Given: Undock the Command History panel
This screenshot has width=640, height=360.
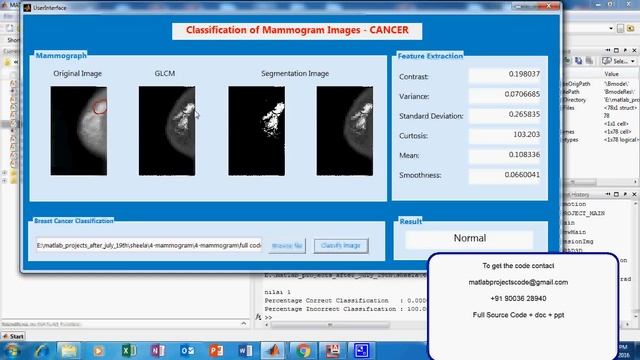Looking at the screenshot, I should (625, 194).
